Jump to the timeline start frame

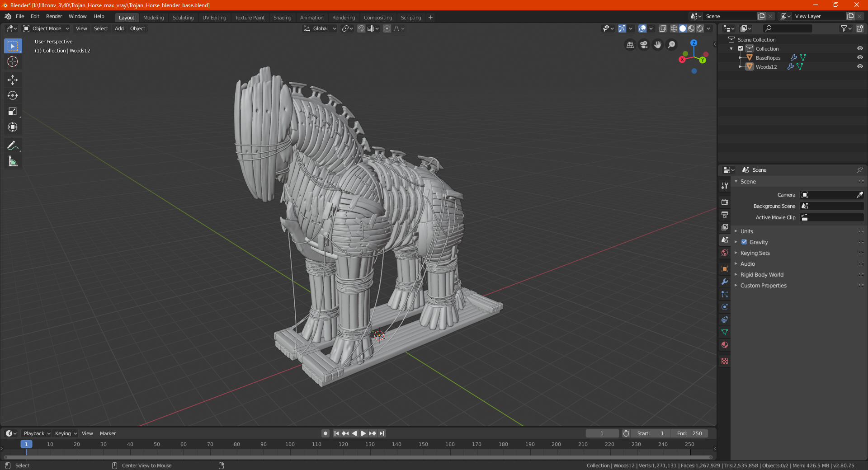(x=336, y=433)
